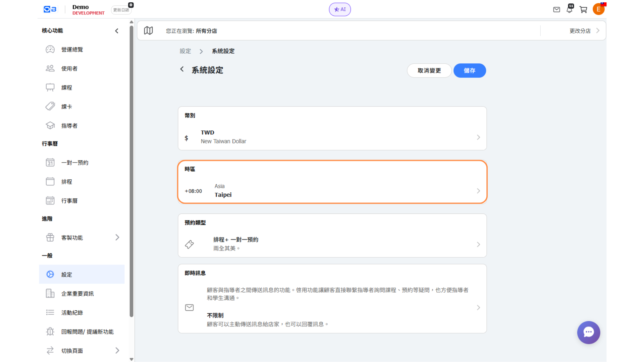Collapse the 核心功能 sidebar section
The height and width of the screenshot is (362, 644).
coord(117,31)
